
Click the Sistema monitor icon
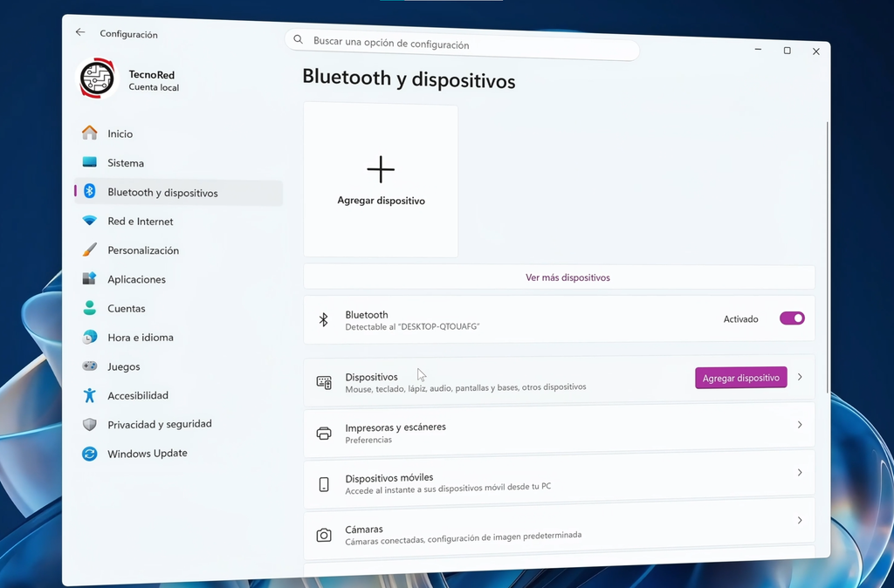pos(90,161)
